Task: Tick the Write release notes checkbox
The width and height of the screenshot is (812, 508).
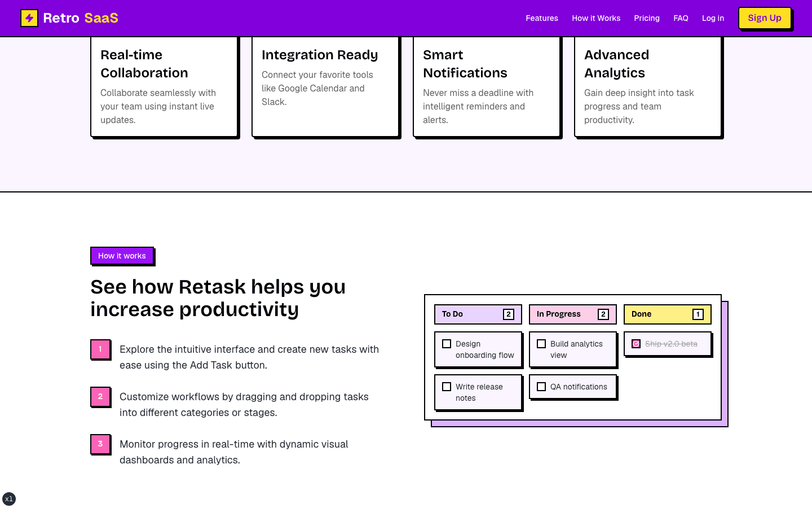Action: pos(447,387)
